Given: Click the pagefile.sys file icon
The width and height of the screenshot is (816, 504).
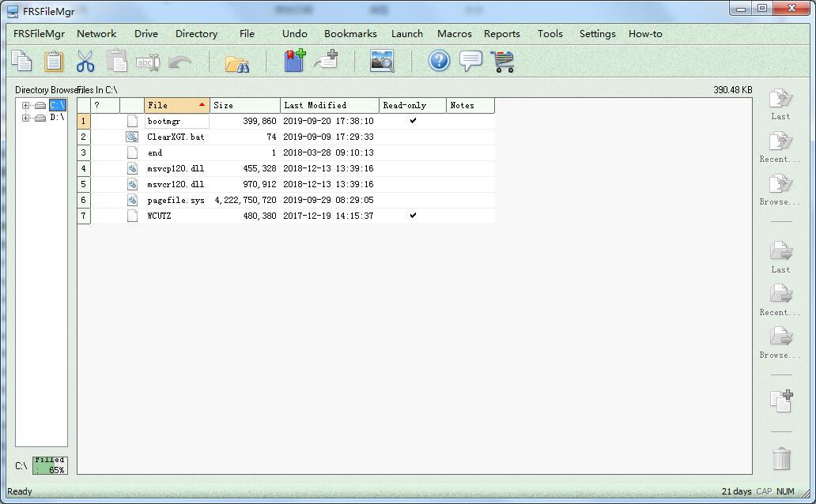Looking at the screenshot, I should [132, 200].
